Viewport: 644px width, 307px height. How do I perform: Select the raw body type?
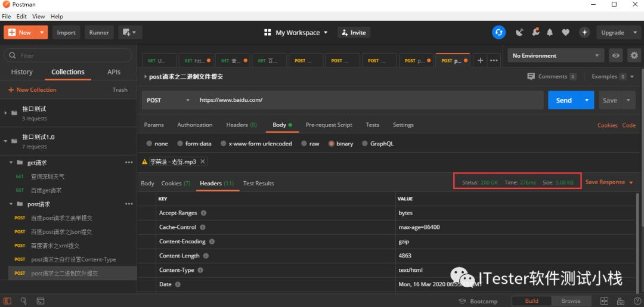[310, 144]
